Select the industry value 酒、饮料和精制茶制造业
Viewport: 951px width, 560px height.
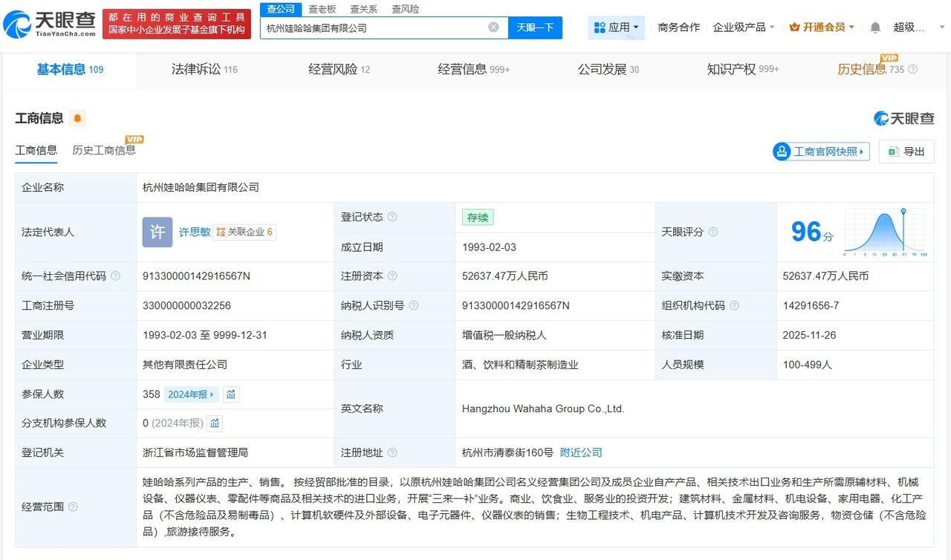(520, 365)
